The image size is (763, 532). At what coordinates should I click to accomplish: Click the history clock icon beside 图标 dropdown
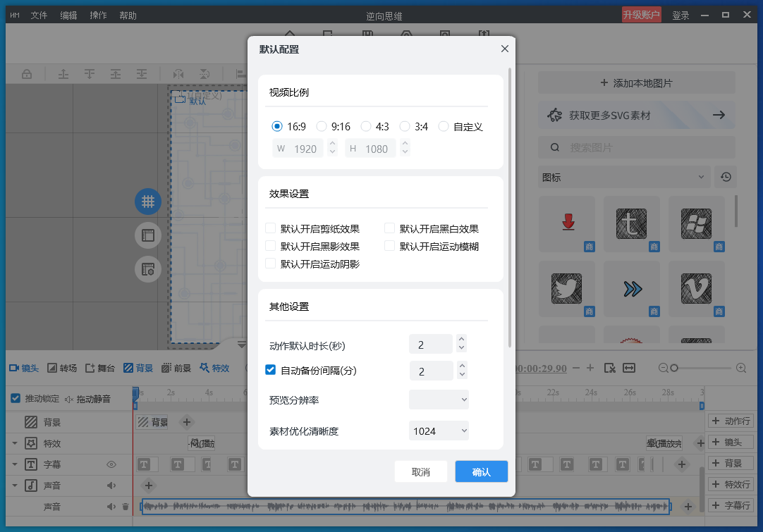726,177
